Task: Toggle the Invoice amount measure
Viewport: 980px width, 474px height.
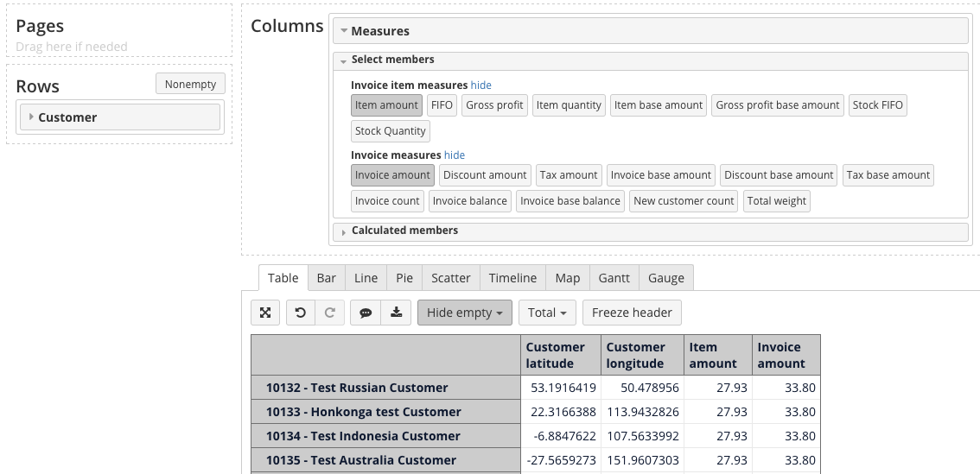Action: 392,175
